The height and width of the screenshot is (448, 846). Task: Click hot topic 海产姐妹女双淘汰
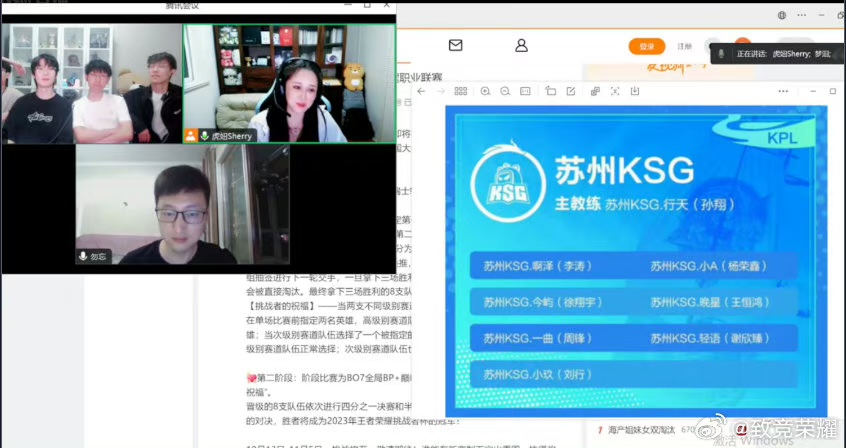(x=642, y=430)
